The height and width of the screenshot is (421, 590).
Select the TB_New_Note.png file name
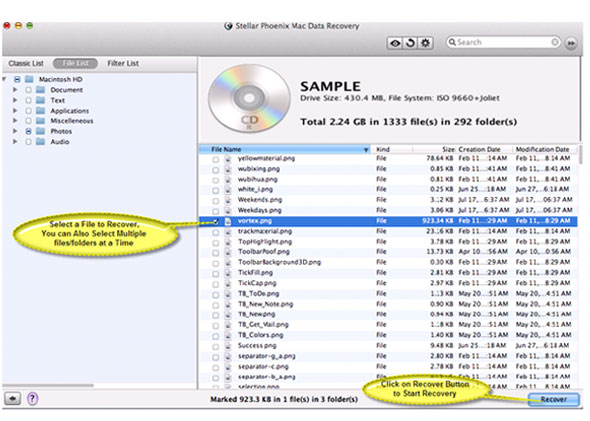pyautogui.click(x=266, y=304)
